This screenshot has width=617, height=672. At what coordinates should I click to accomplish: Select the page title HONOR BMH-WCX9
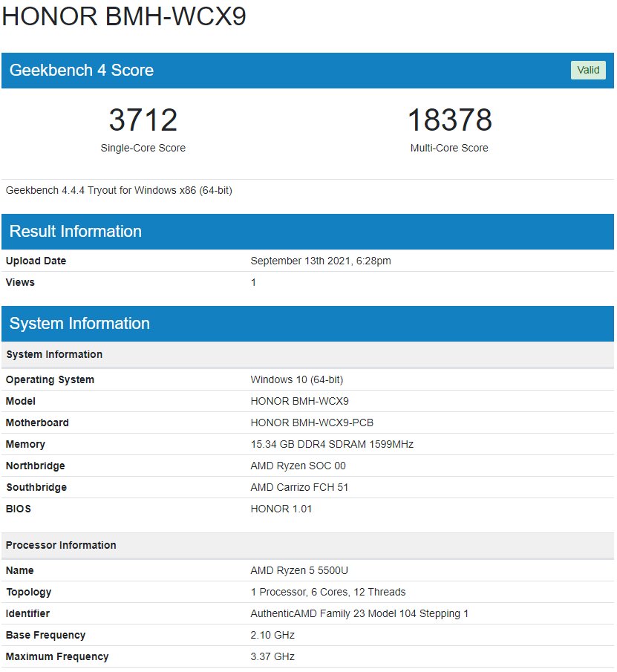[124, 16]
